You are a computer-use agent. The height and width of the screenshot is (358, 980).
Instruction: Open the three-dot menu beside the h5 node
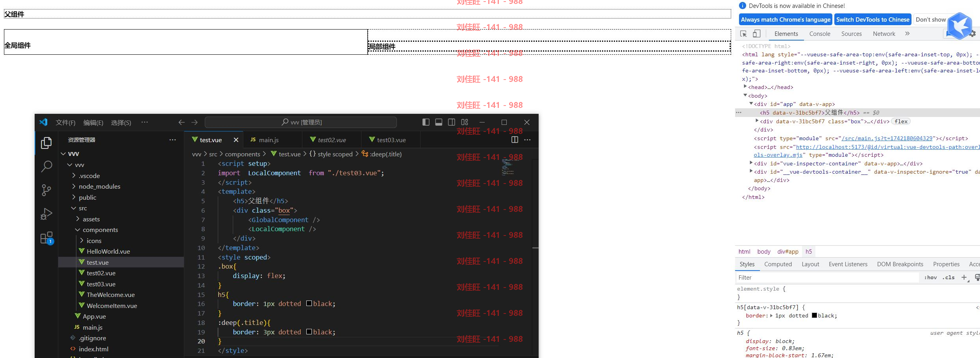(x=739, y=113)
